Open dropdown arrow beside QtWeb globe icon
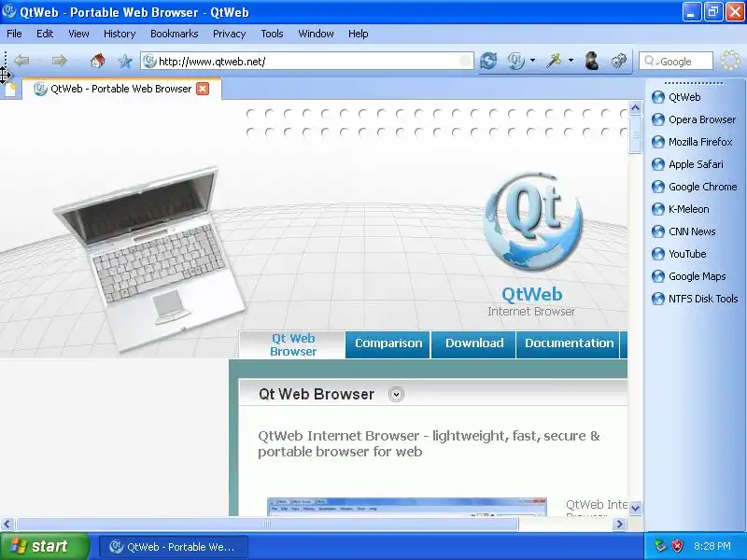Screen dimensions: 747x560 pyautogui.click(x=532, y=61)
